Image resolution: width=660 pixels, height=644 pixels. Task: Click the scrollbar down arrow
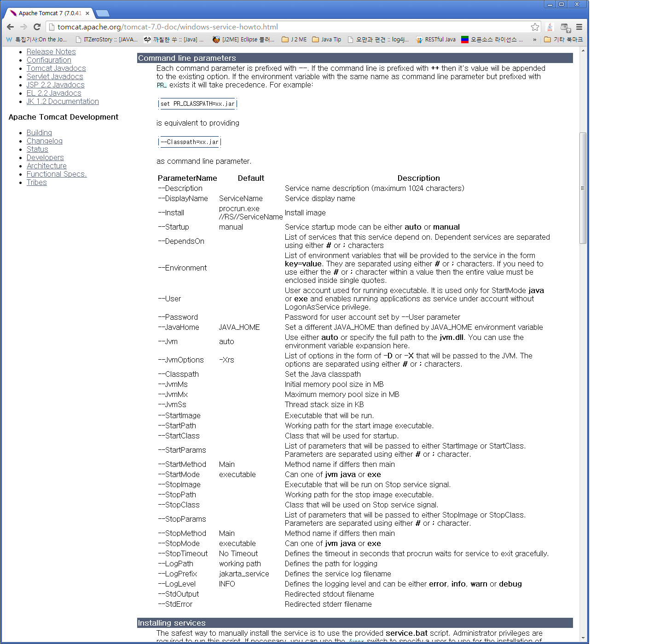[583, 638]
